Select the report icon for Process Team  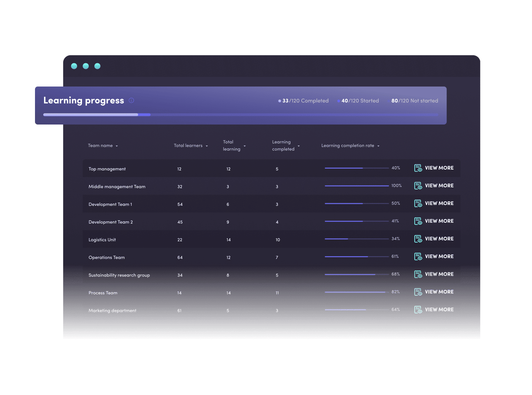(418, 292)
